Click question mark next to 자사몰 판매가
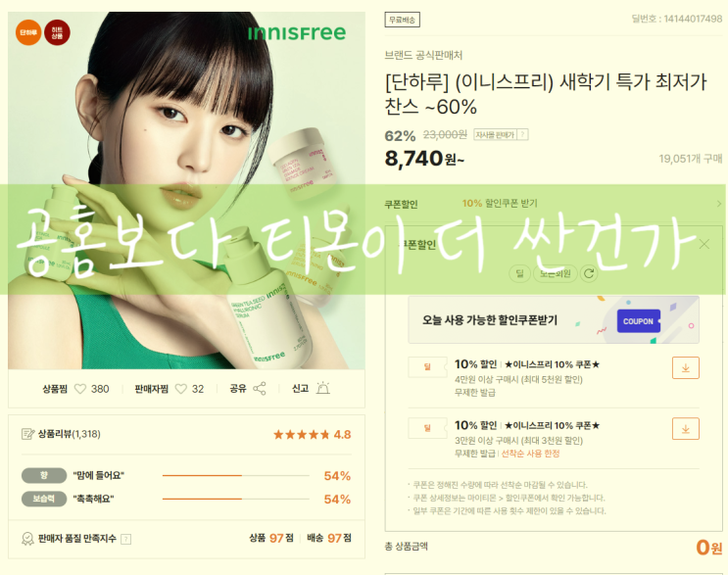Viewport: 728px width, 575px height. tap(523, 134)
